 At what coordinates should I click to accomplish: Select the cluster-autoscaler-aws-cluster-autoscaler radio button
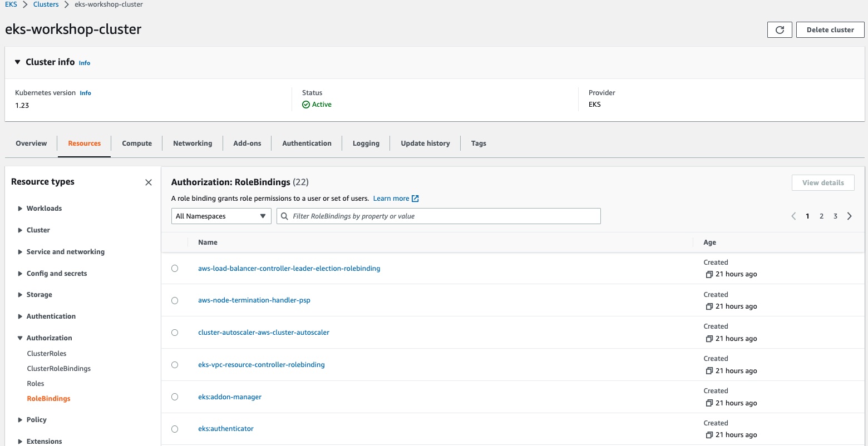tap(175, 333)
